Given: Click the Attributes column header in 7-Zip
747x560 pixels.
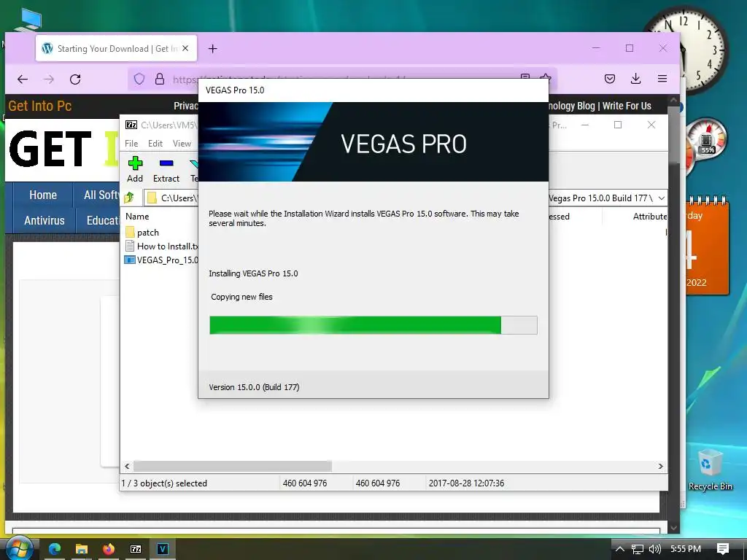Looking at the screenshot, I should [x=650, y=216].
